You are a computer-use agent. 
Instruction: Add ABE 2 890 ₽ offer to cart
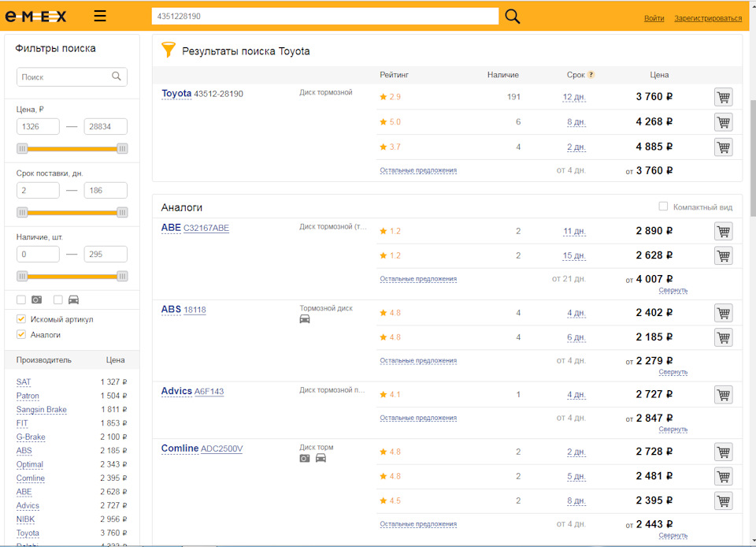723,231
